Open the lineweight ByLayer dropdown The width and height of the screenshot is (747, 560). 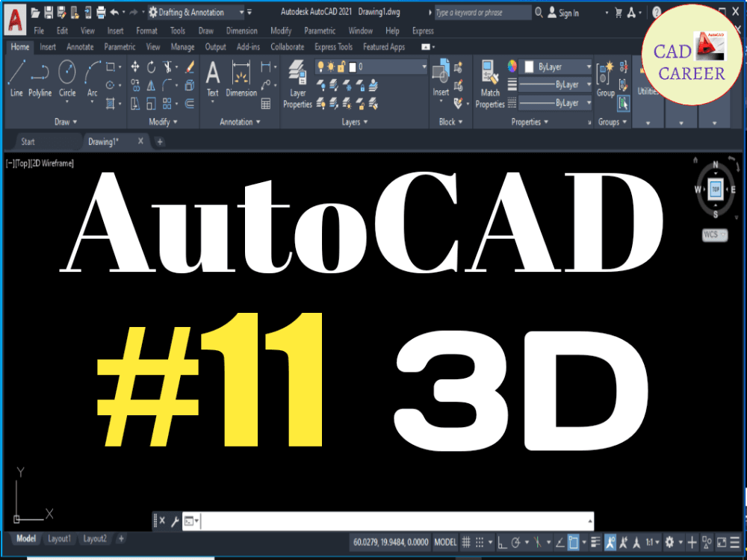click(x=555, y=85)
